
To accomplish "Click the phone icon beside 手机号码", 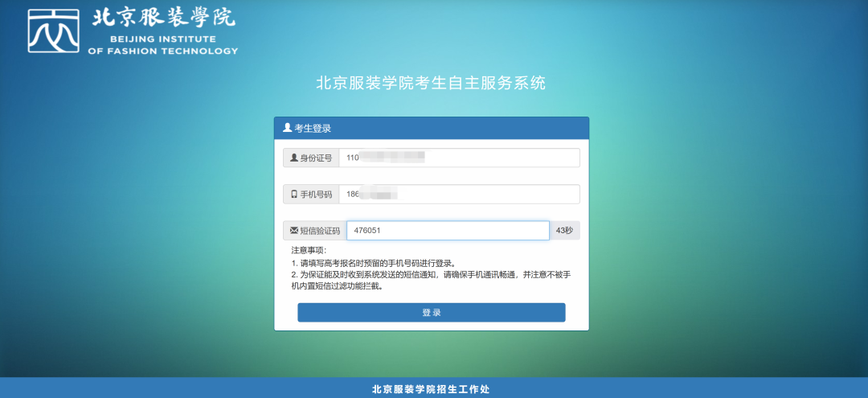I will pos(294,195).
